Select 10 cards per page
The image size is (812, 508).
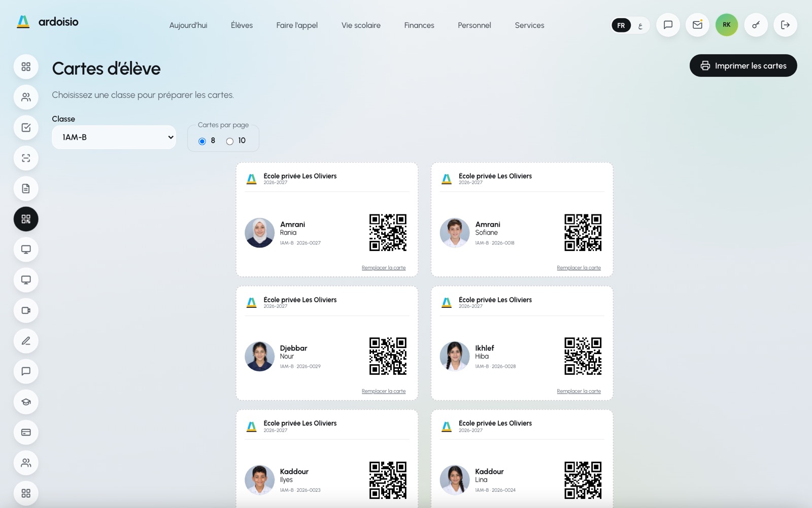point(230,141)
